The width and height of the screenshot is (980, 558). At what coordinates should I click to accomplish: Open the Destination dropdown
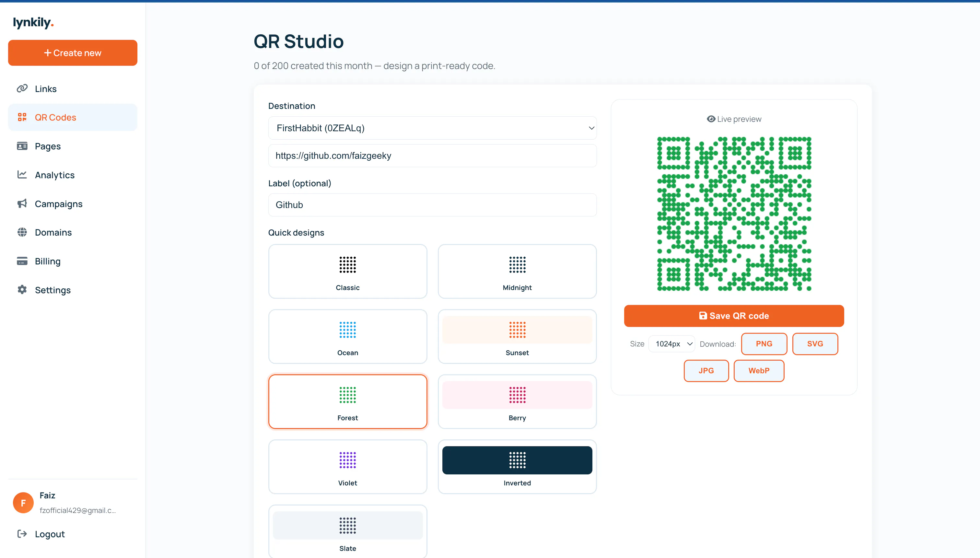(x=432, y=128)
